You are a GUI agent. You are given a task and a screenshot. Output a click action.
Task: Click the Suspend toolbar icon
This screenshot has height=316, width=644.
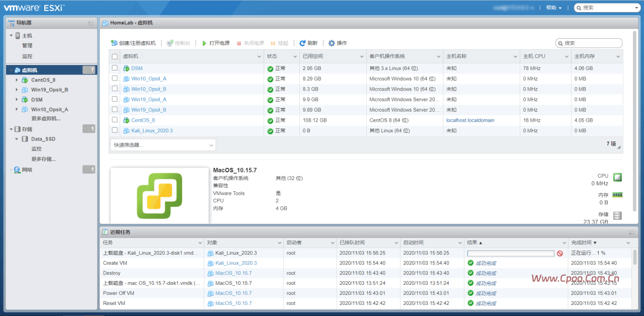(273, 43)
